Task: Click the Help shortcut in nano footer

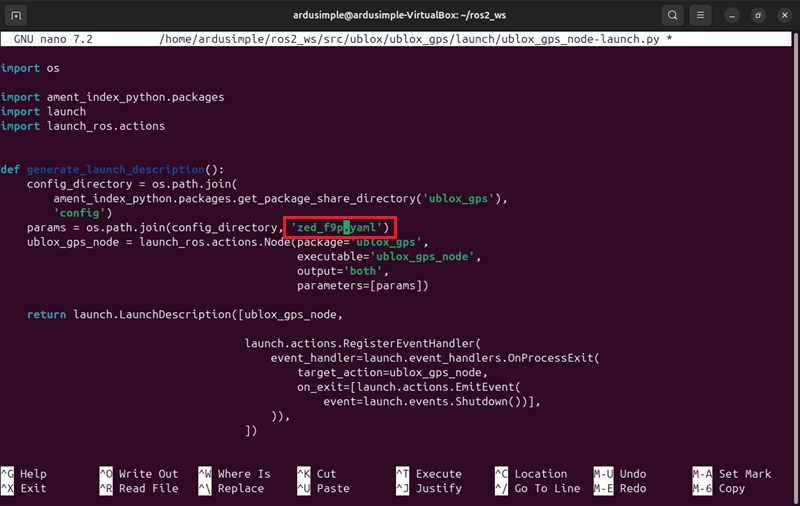Action: click(33, 474)
